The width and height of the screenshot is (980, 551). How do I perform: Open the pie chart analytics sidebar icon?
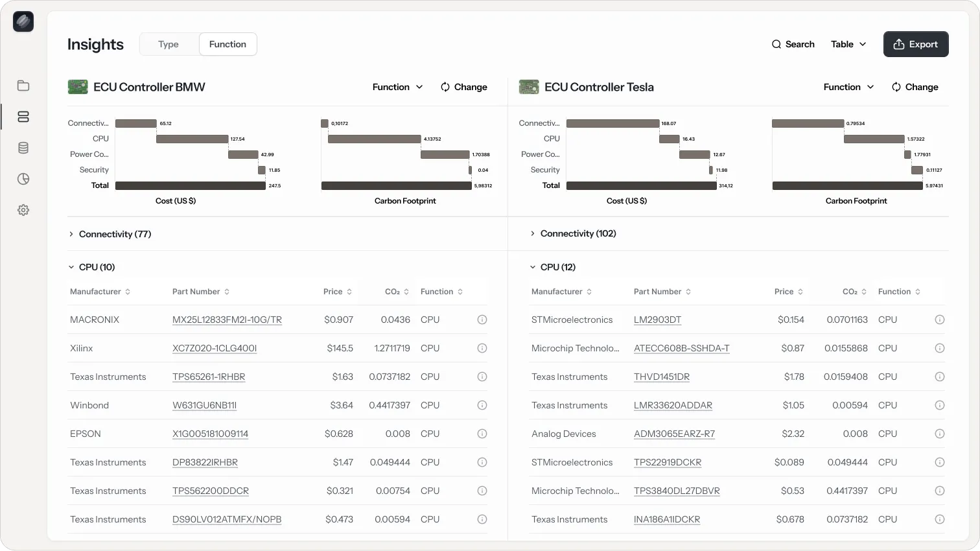pos(23,179)
